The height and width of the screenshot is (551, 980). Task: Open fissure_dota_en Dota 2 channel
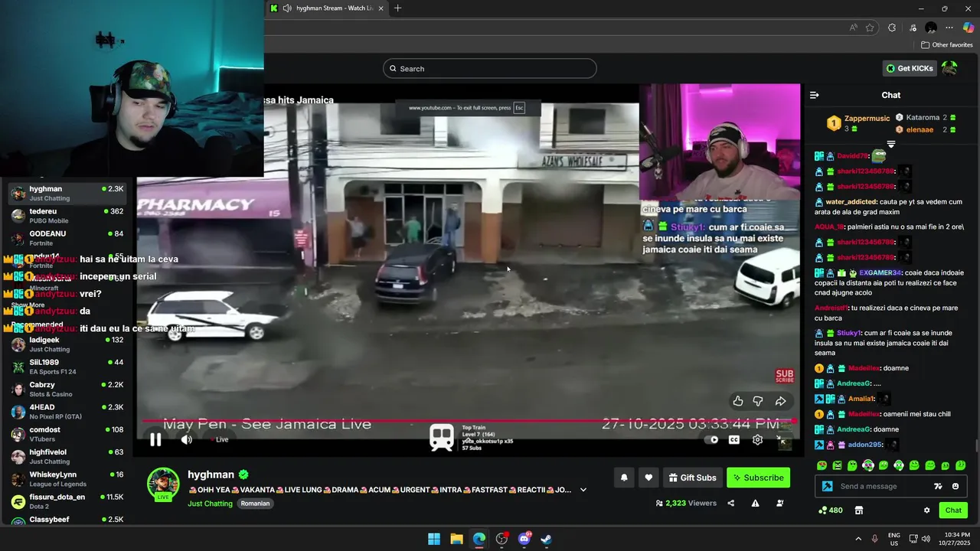click(x=68, y=501)
